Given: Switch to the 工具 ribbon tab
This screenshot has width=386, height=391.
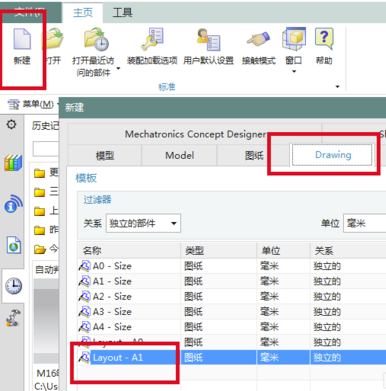Looking at the screenshot, I should (x=123, y=13).
